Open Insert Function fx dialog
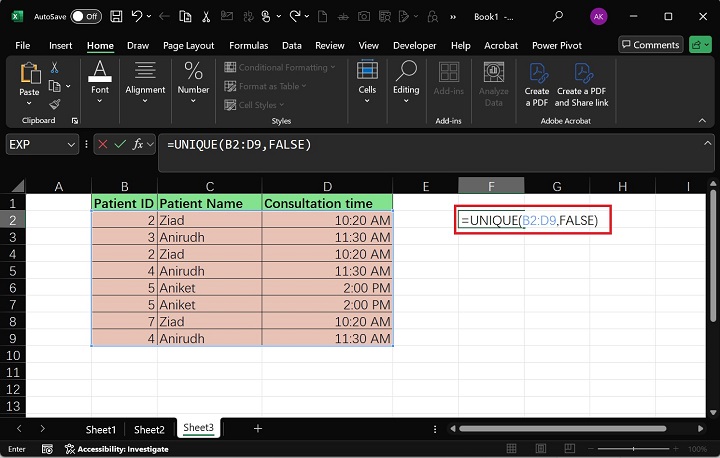 (x=139, y=145)
